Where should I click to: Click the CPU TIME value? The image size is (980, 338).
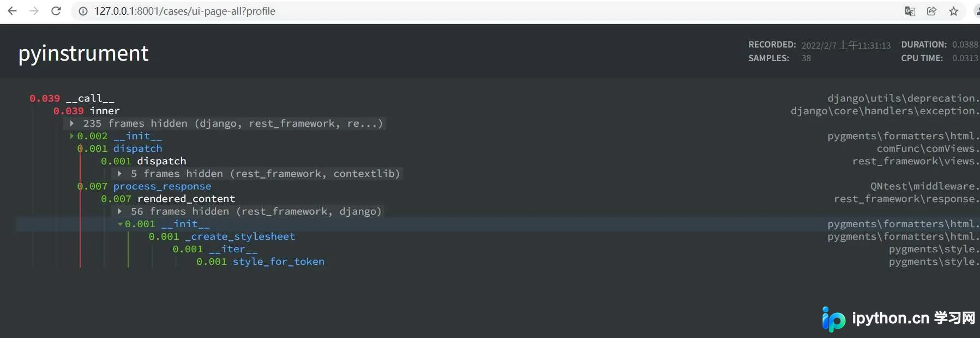point(965,58)
